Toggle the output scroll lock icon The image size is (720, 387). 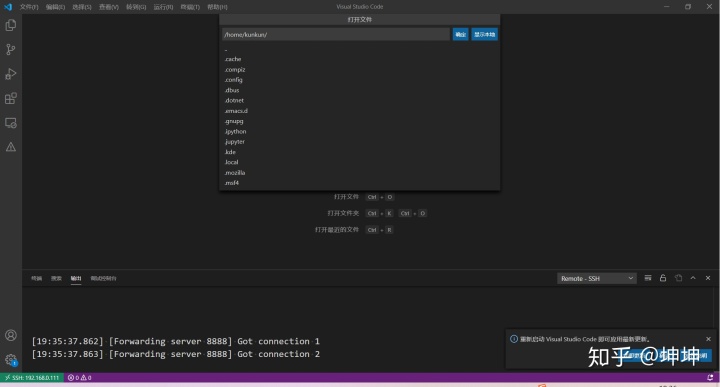pyautogui.click(x=663, y=278)
